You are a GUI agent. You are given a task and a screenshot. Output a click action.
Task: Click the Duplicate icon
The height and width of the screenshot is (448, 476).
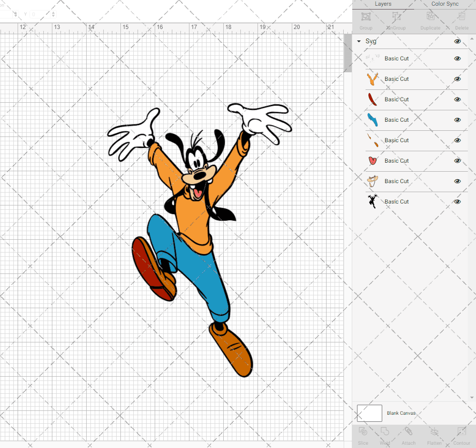(430, 16)
